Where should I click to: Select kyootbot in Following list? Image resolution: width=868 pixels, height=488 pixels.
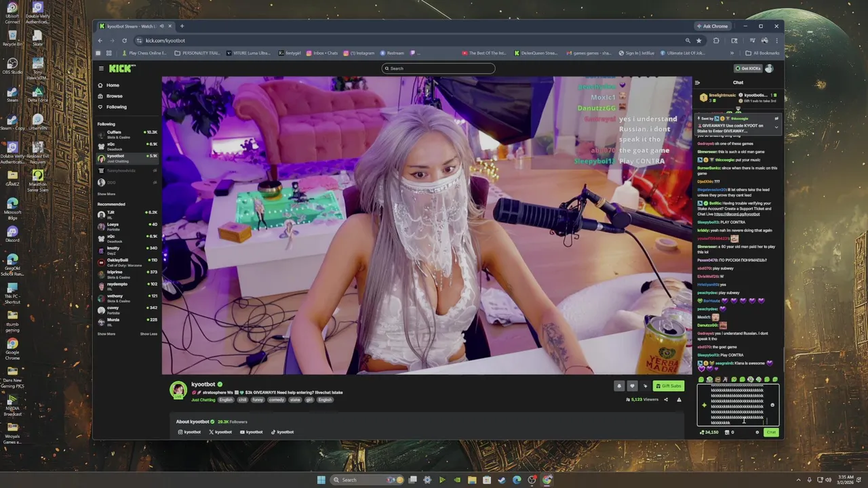tap(127, 157)
